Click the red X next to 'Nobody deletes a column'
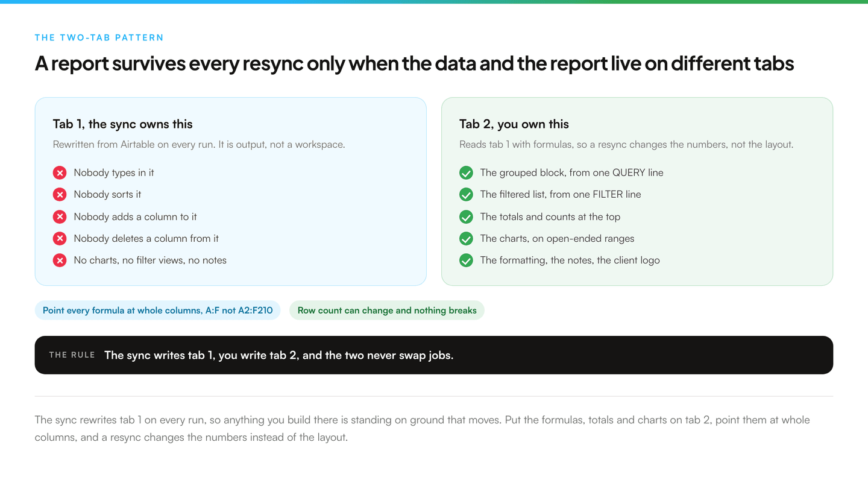This screenshot has height=480, width=868. [60, 239]
